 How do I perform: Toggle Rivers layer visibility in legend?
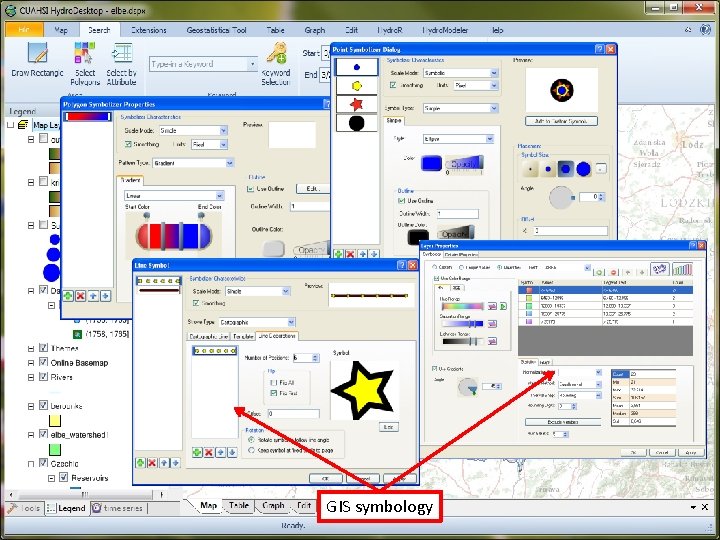pyautogui.click(x=44, y=377)
